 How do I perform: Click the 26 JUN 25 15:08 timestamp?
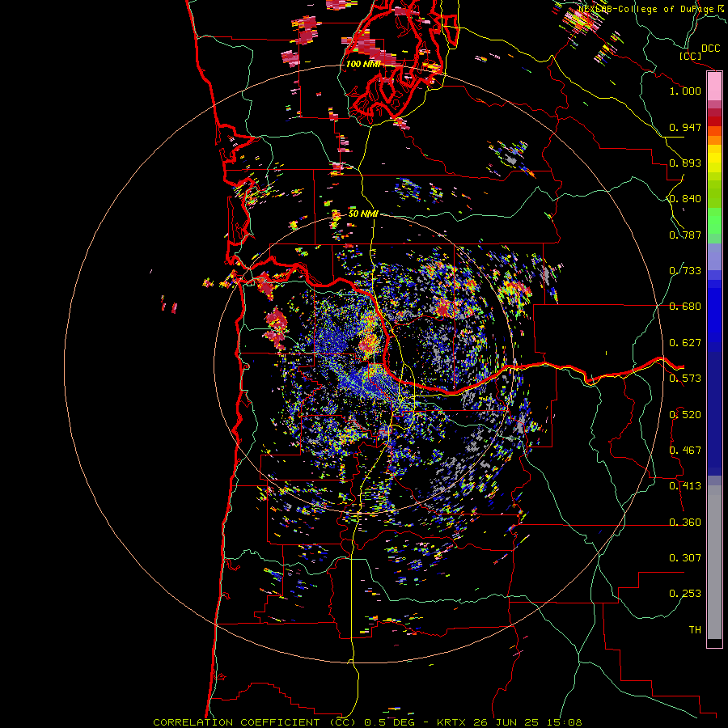(528, 722)
